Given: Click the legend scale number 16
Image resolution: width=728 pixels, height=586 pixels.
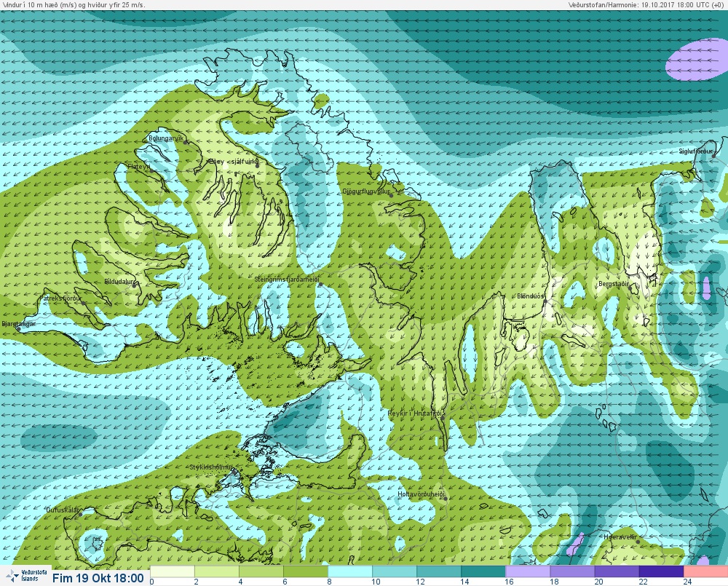Looking at the screenshot, I should [x=510, y=582].
